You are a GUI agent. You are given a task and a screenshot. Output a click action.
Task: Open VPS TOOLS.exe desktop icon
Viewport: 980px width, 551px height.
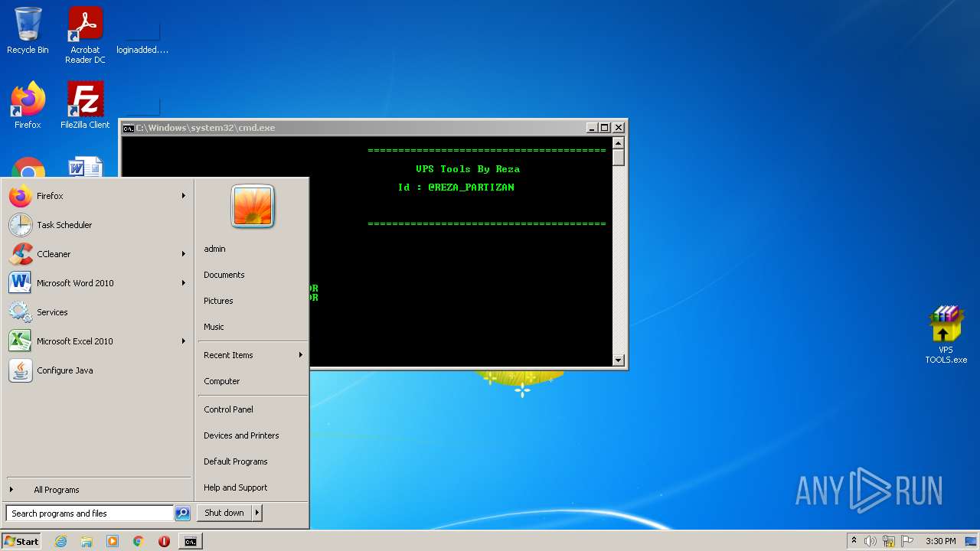(x=946, y=335)
